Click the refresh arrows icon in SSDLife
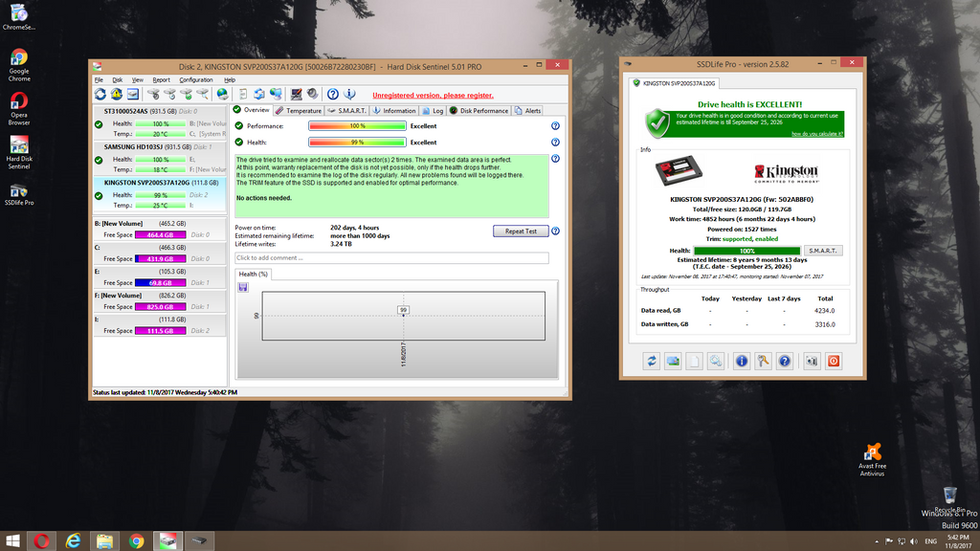This screenshot has height=551, width=980. tap(652, 361)
